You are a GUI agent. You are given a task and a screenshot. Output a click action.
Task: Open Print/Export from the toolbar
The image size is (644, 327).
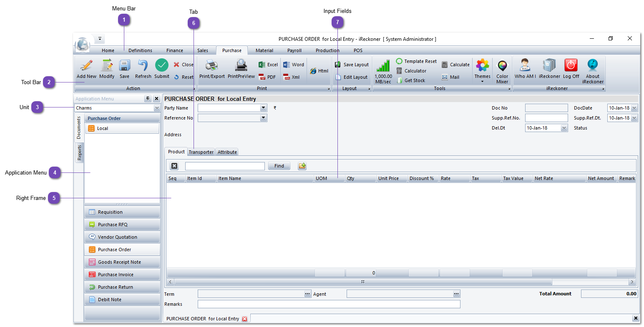click(212, 66)
